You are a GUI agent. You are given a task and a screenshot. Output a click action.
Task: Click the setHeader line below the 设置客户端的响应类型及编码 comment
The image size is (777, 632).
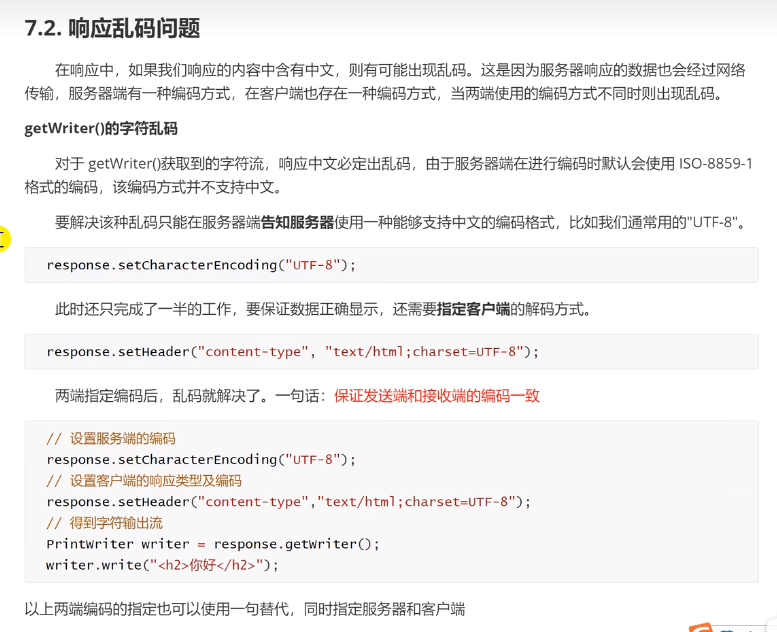pos(288,502)
